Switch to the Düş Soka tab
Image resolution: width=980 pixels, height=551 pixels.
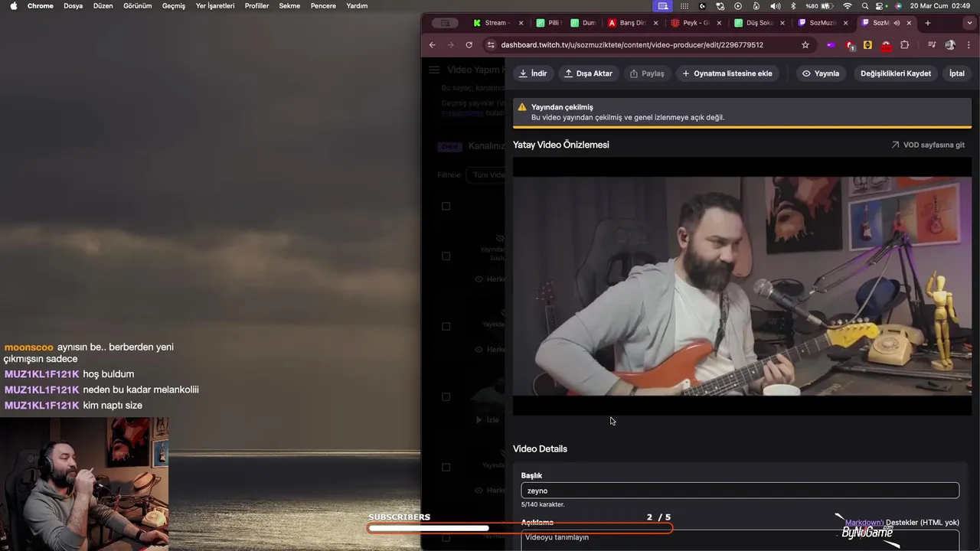click(759, 23)
